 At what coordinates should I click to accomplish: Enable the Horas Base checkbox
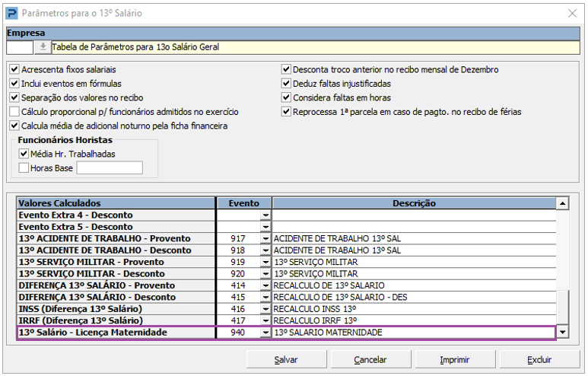coord(24,167)
